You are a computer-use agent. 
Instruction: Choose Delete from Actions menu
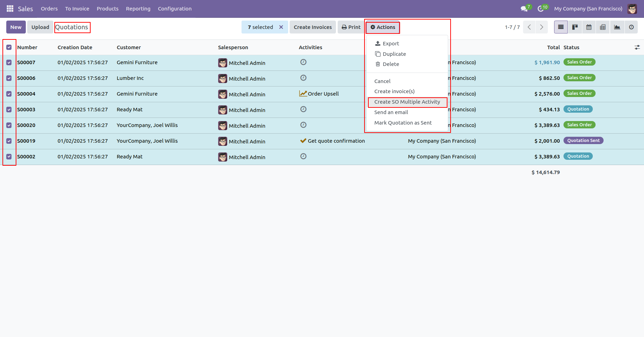coord(407,64)
